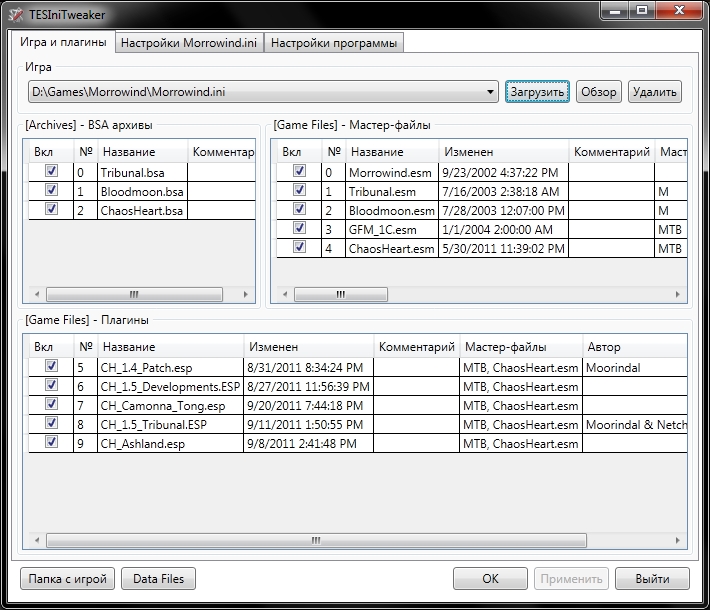710x610 pixels.
Task: Toggle CH_1.5_Tribunal.ESP checkbox
Action: click(x=52, y=423)
